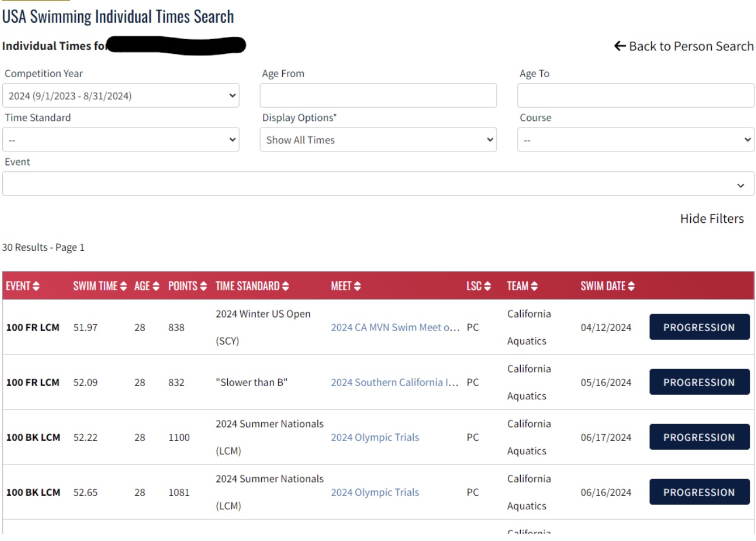Sort the table by Team
Viewport: 756px width, 541px height.
click(521, 287)
